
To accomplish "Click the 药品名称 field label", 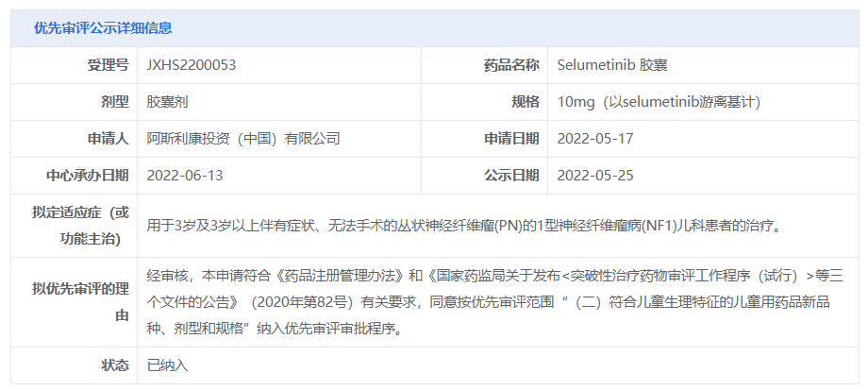I will [511, 65].
